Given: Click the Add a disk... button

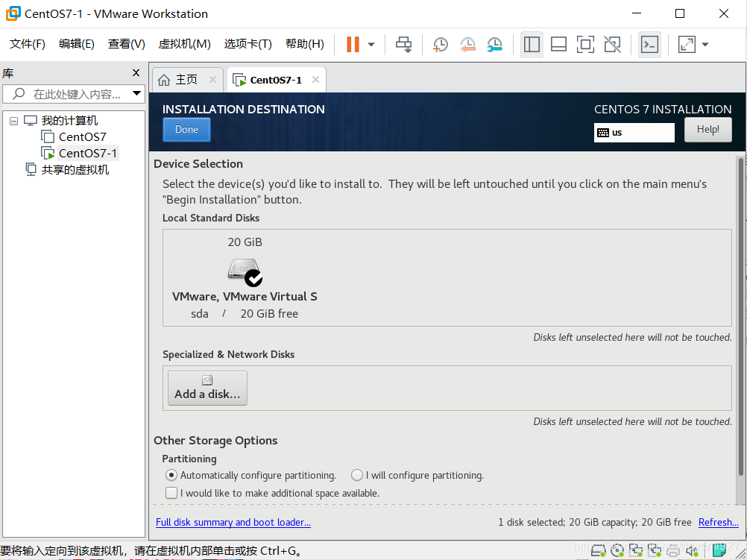Looking at the screenshot, I should click(x=207, y=388).
